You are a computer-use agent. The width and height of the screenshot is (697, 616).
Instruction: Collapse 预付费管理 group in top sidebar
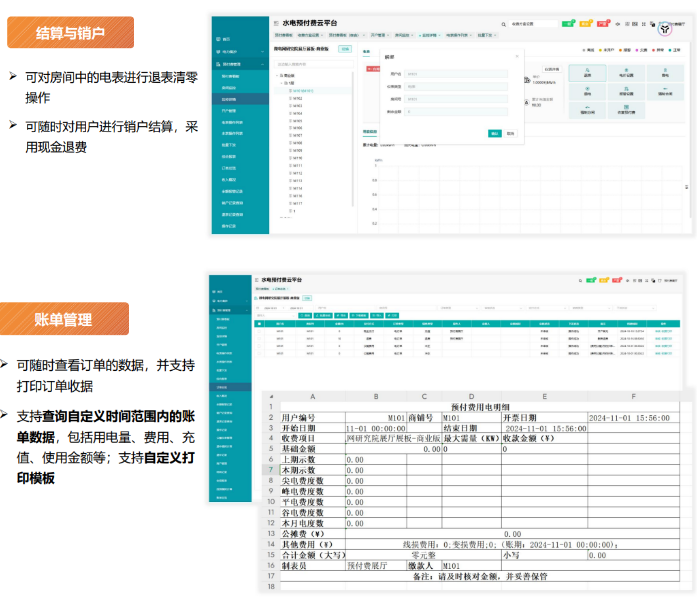click(262, 64)
